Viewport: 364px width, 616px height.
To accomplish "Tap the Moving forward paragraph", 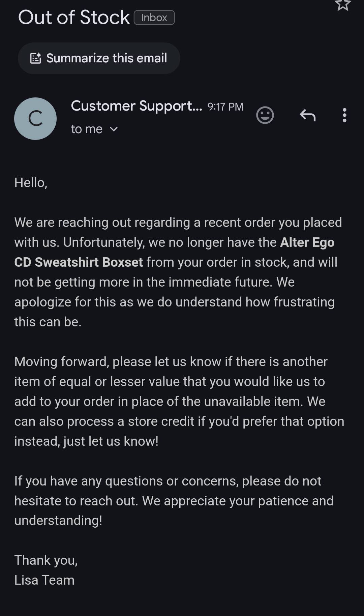I will tap(179, 401).
